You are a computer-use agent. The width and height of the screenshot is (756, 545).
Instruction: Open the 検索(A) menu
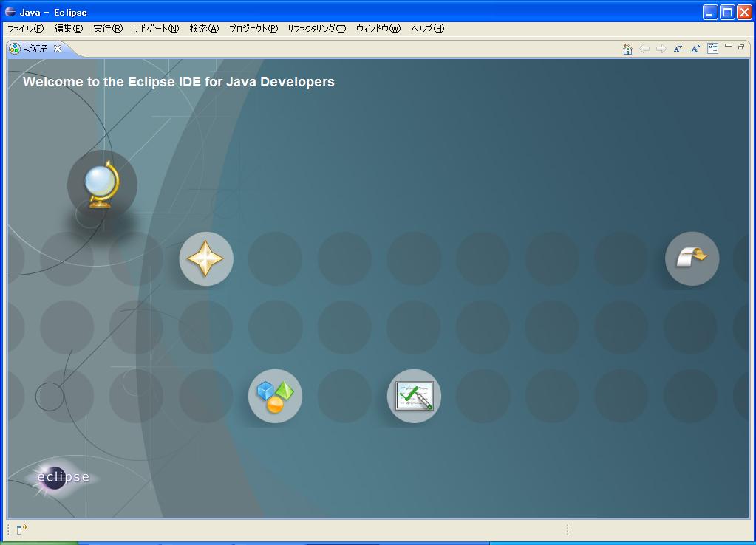click(204, 29)
